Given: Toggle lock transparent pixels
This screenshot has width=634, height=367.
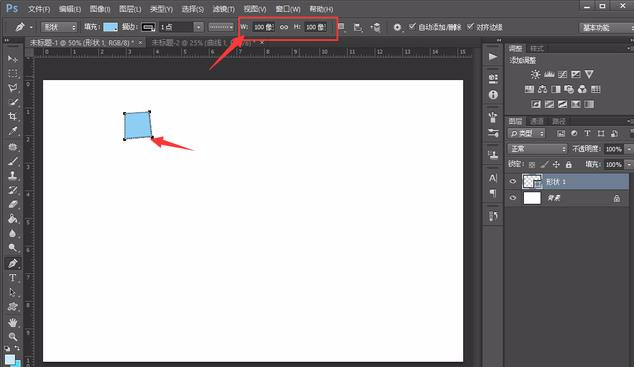Looking at the screenshot, I should pyautogui.click(x=532, y=165).
